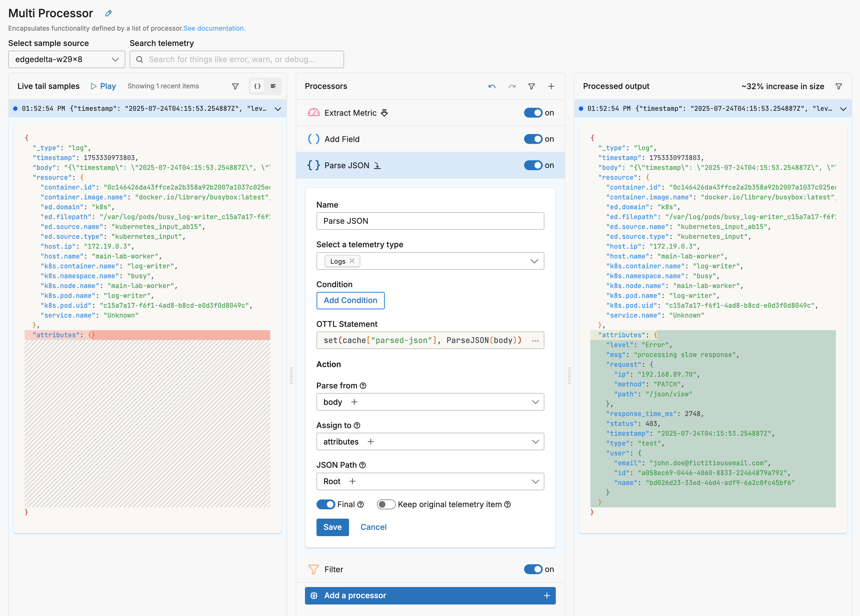Viewport: 860px width, 616px height.
Task: Open the Parse from dropdown arrow
Action: pyautogui.click(x=535, y=402)
